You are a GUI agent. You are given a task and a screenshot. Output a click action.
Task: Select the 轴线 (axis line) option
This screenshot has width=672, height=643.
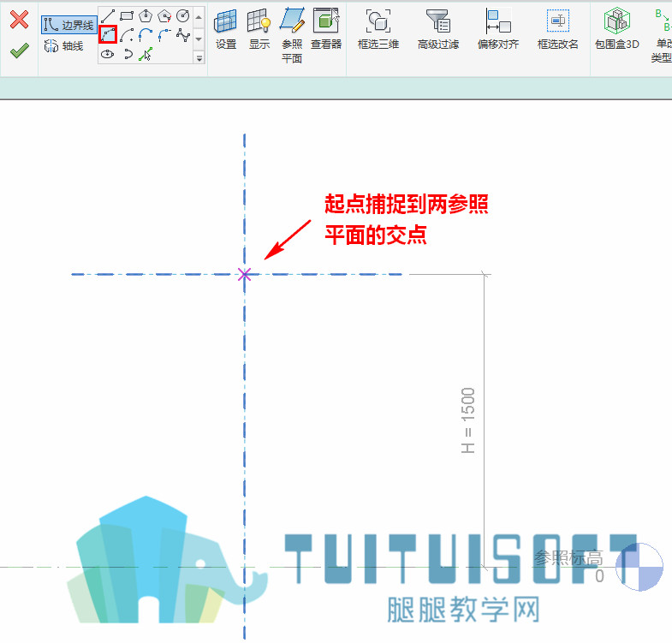64,46
